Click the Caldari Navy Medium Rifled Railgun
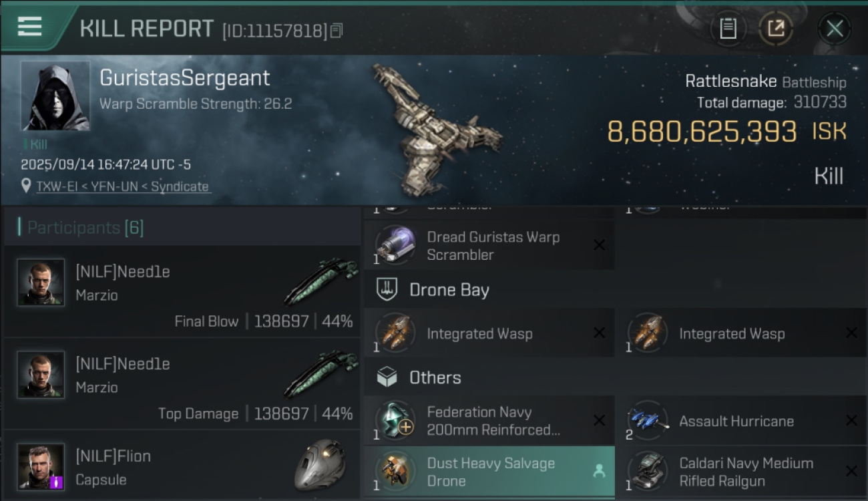The image size is (868, 501). click(745, 472)
